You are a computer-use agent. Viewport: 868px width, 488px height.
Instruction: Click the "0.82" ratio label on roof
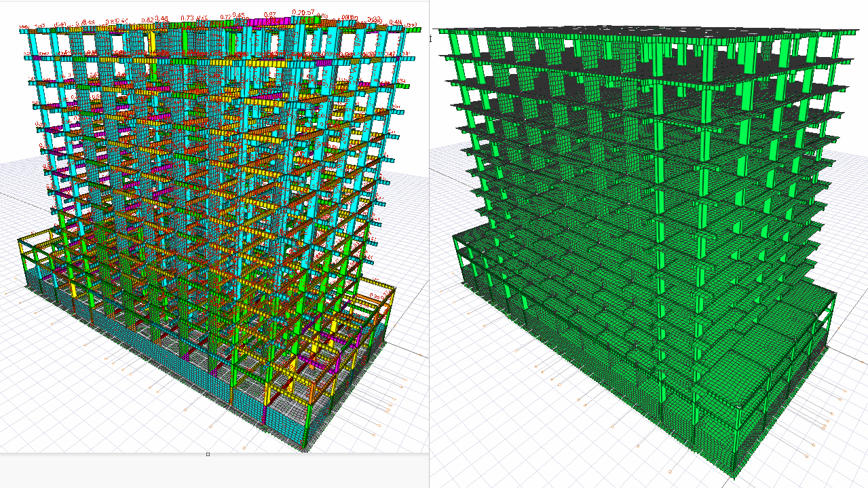point(147,20)
